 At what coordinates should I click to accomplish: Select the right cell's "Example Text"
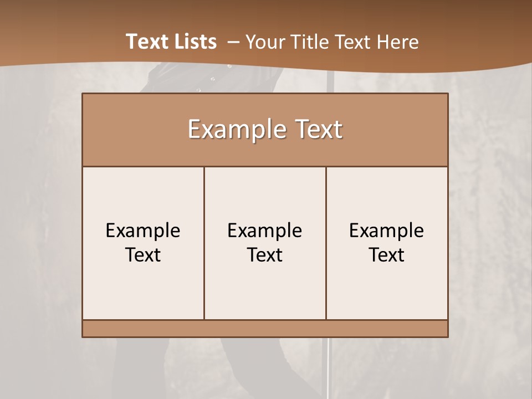(x=387, y=243)
